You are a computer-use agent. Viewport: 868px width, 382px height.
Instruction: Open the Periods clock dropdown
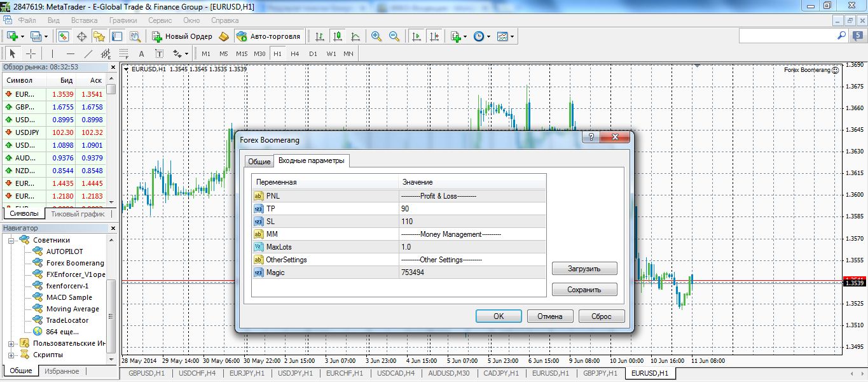[481, 36]
